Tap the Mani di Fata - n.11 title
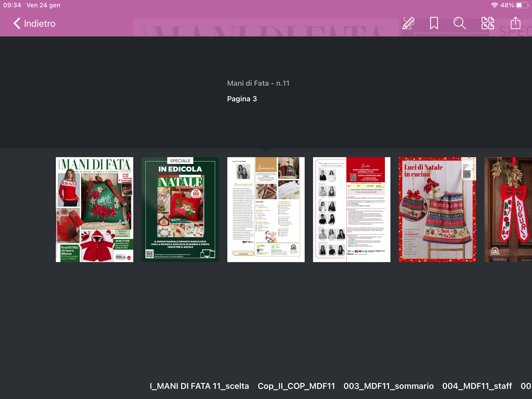The image size is (532, 399). [258, 83]
